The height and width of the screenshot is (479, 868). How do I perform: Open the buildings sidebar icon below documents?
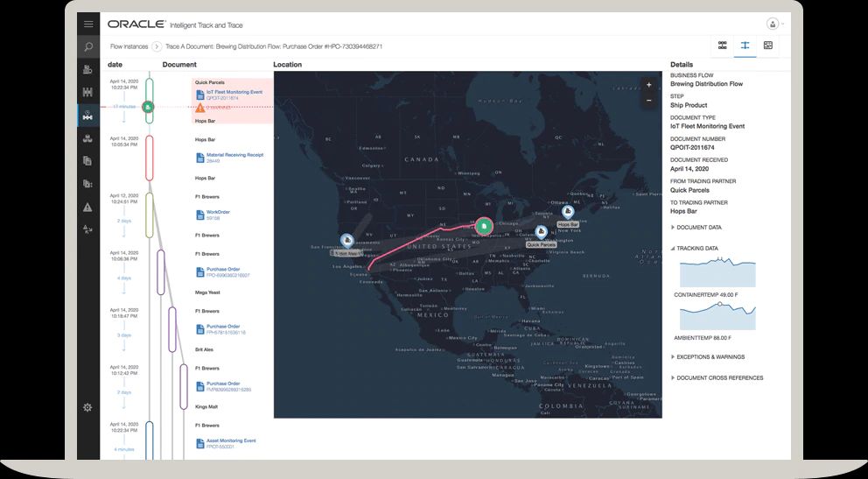[87, 184]
